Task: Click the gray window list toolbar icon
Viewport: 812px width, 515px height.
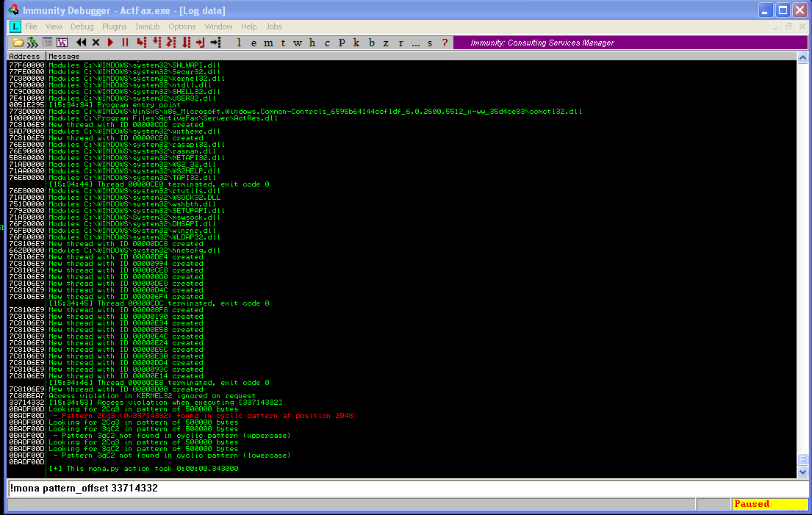Action: click(x=47, y=43)
